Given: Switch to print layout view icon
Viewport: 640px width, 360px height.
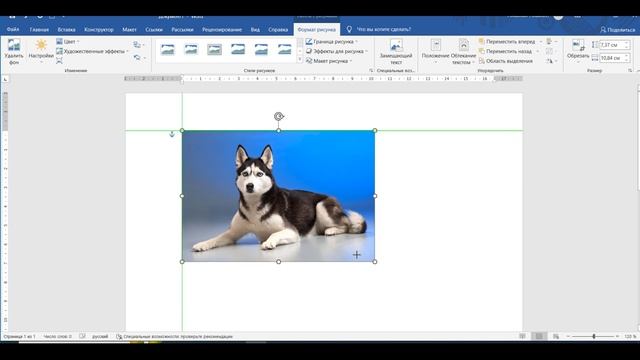Looking at the screenshot, I should [x=539, y=336].
